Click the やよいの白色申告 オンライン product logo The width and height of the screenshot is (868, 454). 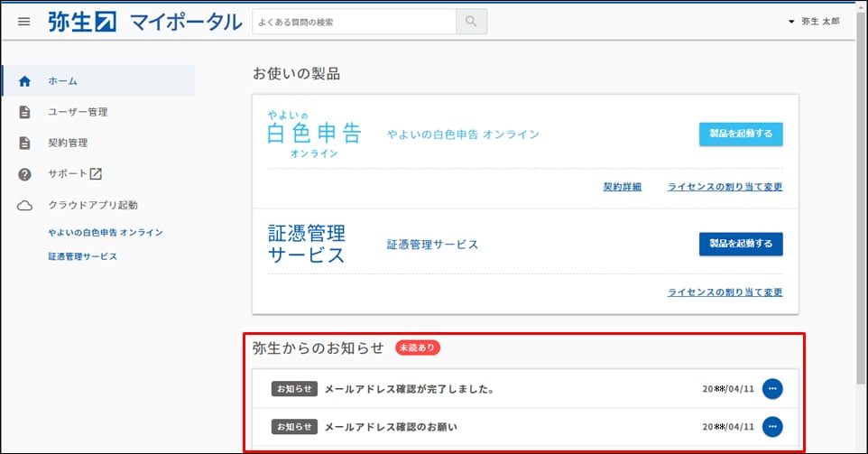pyautogui.click(x=313, y=134)
